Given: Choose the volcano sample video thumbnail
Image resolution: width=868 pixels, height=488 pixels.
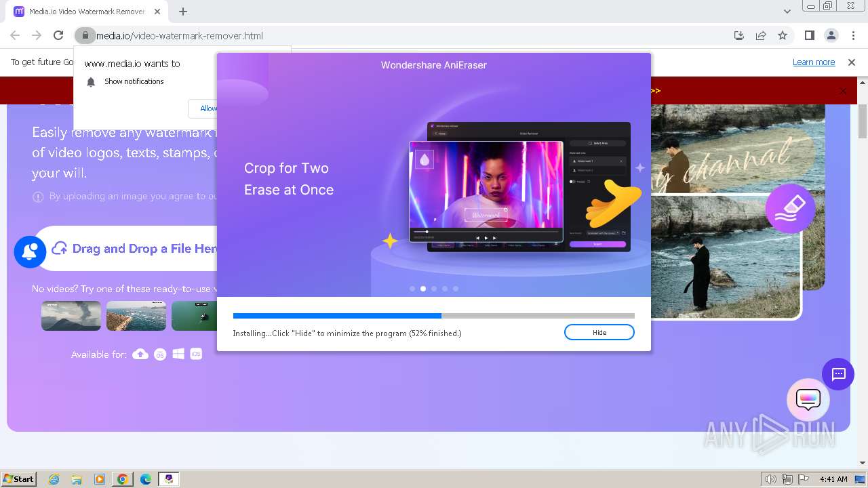Looking at the screenshot, I should tap(71, 316).
